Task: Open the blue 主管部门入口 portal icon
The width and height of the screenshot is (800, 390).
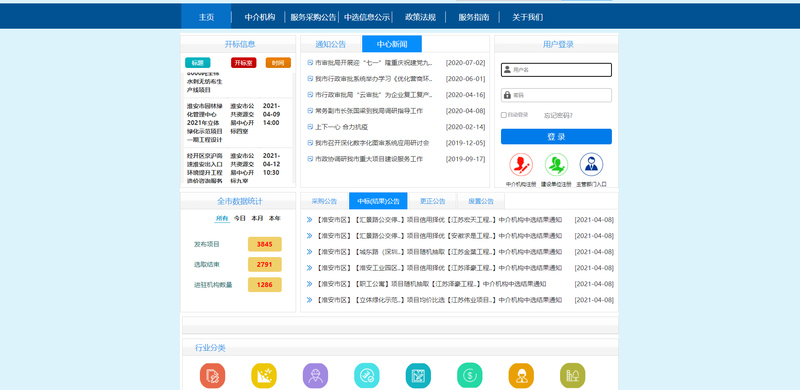Action: tap(591, 164)
